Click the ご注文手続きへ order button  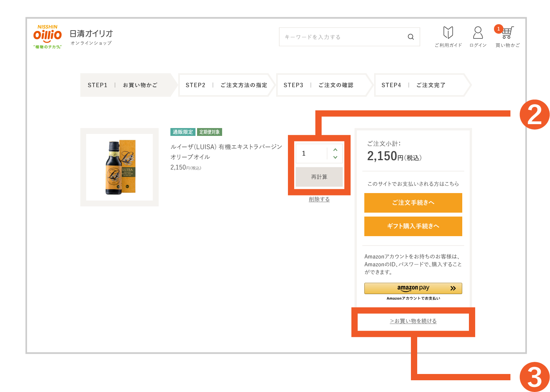pos(413,203)
